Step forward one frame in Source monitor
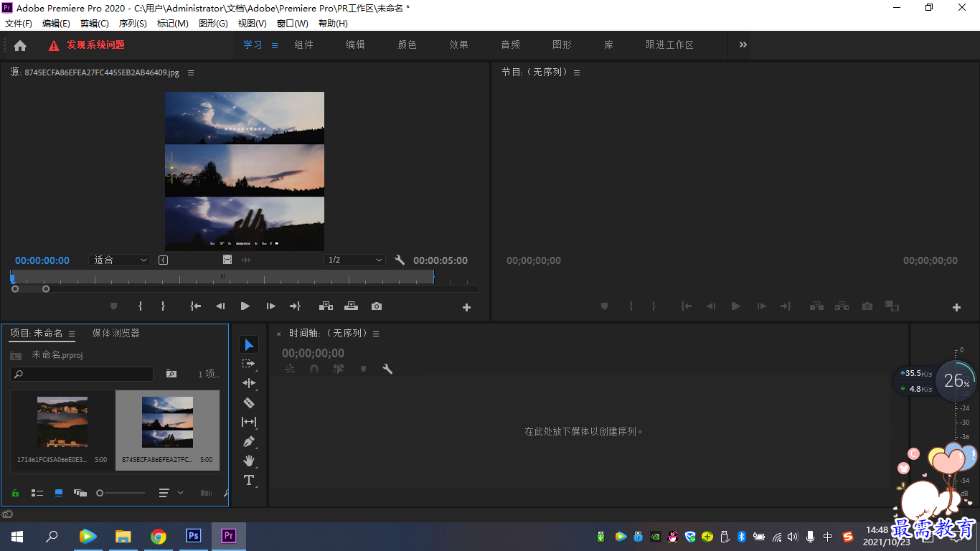 tap(270, 306)
